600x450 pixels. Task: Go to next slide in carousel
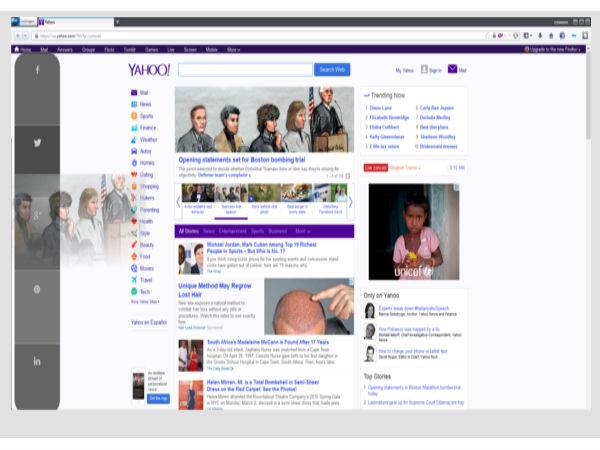[x=350, y=201]
